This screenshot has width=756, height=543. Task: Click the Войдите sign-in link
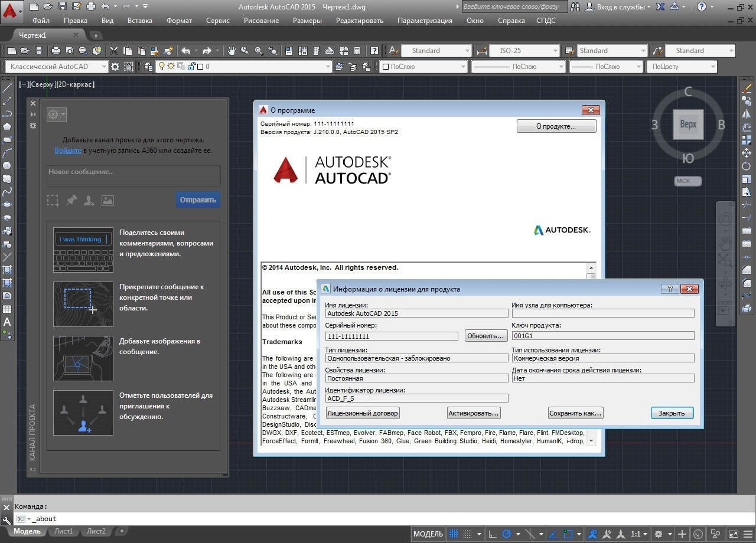[68, 151]
